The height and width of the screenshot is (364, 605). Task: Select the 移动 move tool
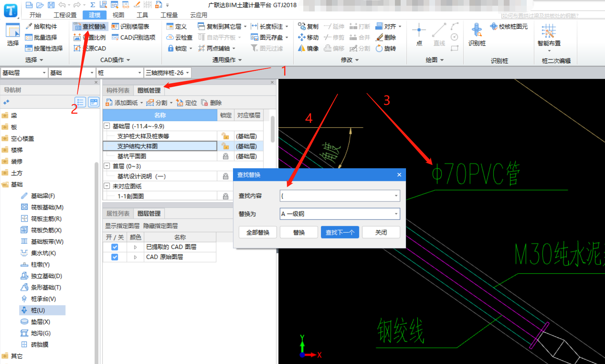coord(308,37)
